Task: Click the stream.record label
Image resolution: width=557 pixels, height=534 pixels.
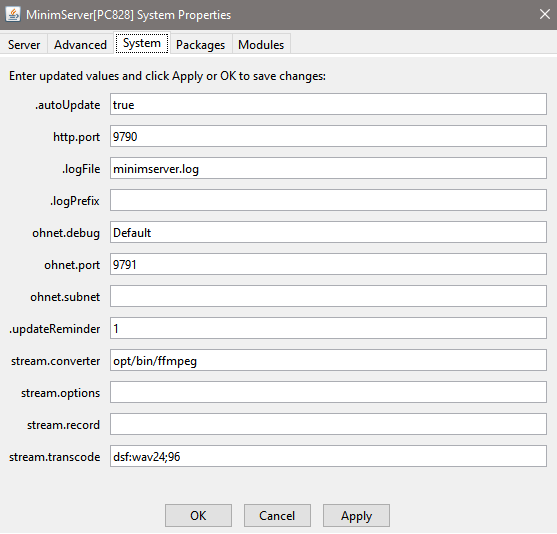Action: (x=64, y=425)
